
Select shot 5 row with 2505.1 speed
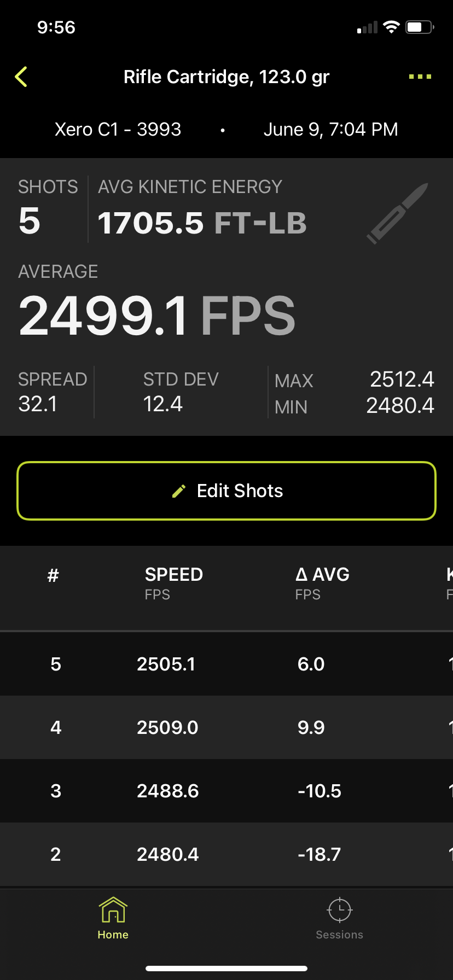coord(226,664)
